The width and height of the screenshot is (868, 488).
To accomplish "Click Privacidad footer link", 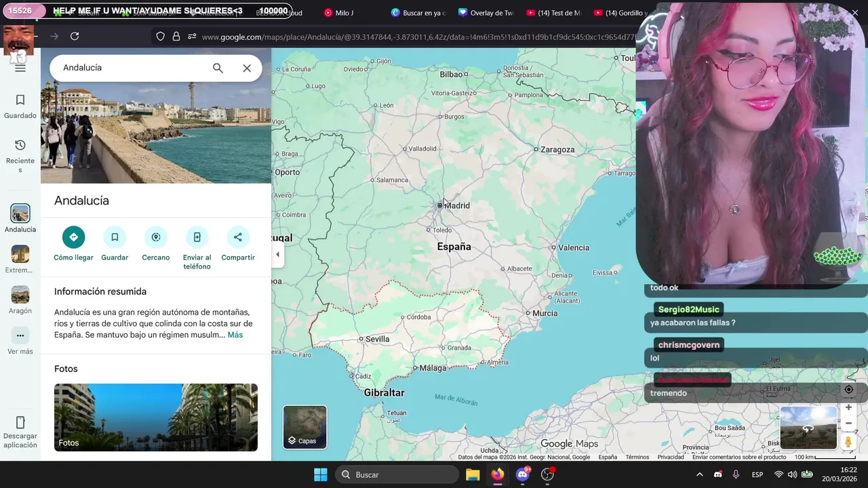I will (x=671, y=457).
